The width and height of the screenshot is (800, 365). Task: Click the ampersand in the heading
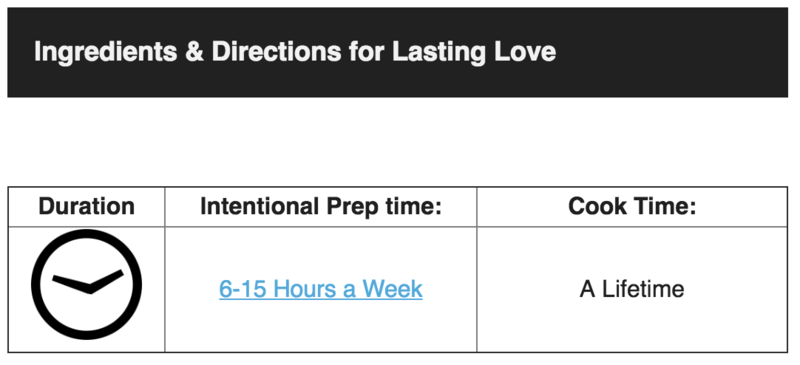point(195,52)
